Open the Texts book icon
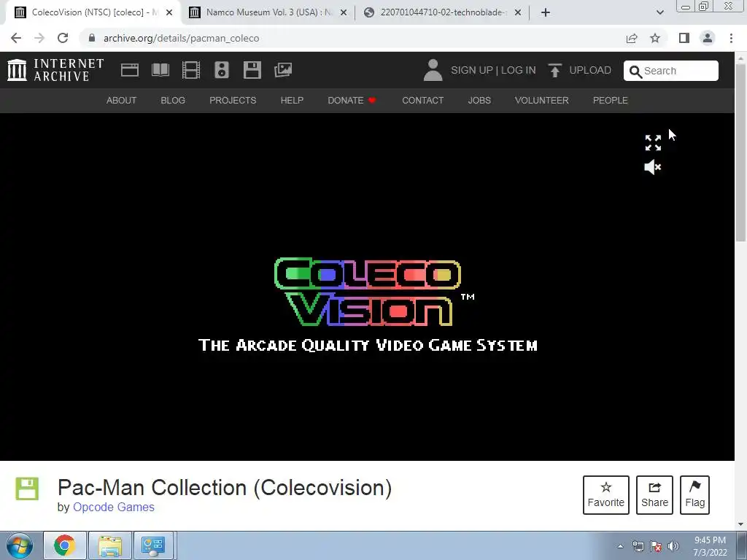The height and width of the screenshot is (560, 747). pos(160,70)
